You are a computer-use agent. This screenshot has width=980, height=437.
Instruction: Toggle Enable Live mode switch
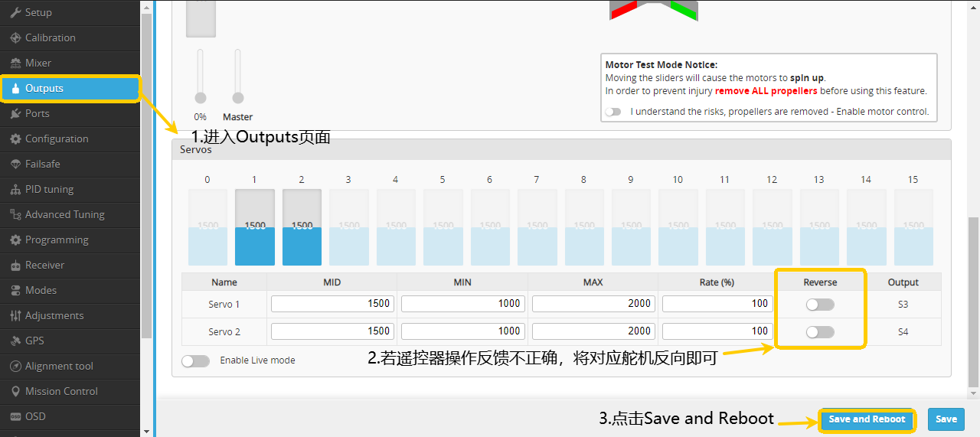click(x=195, y=360)
